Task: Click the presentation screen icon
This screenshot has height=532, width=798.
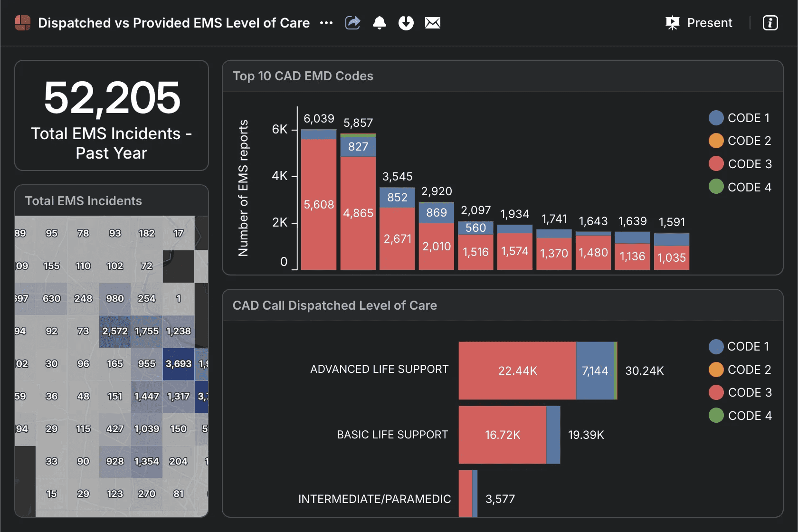Action: [x=672, y=23]
